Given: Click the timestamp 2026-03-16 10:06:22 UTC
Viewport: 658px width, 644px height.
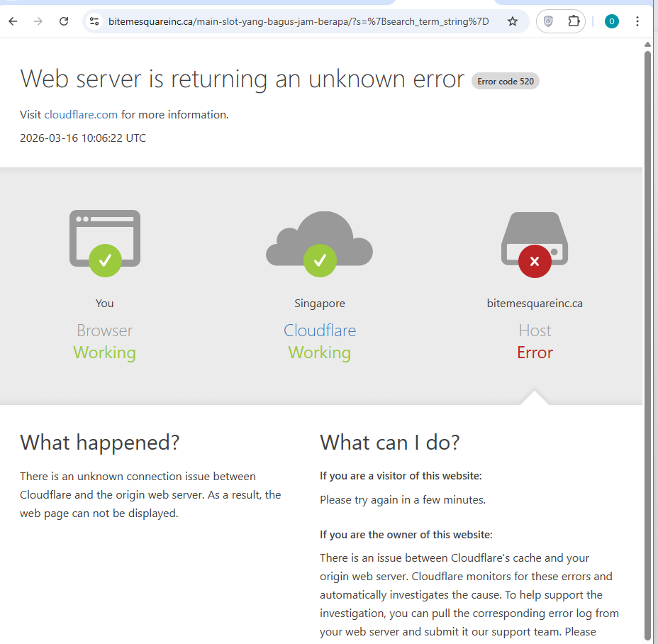Looking at the screenshot, I should tap(83, 138).
